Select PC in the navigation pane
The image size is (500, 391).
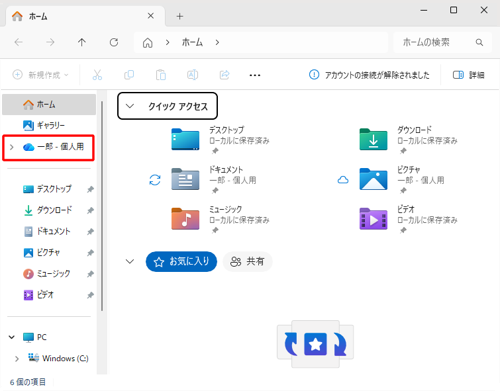(49, 337)
